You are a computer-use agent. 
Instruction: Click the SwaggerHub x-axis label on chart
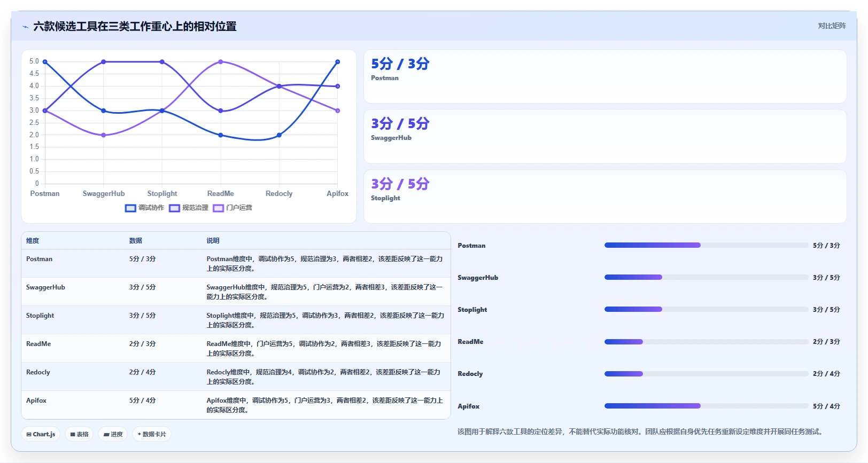coord(104,194)
